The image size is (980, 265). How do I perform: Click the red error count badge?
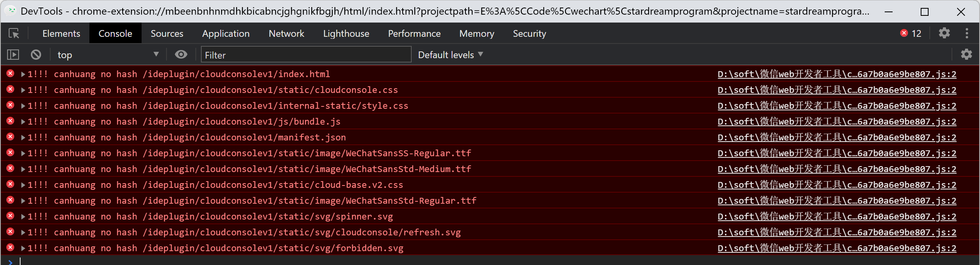[x=911, y=34]
